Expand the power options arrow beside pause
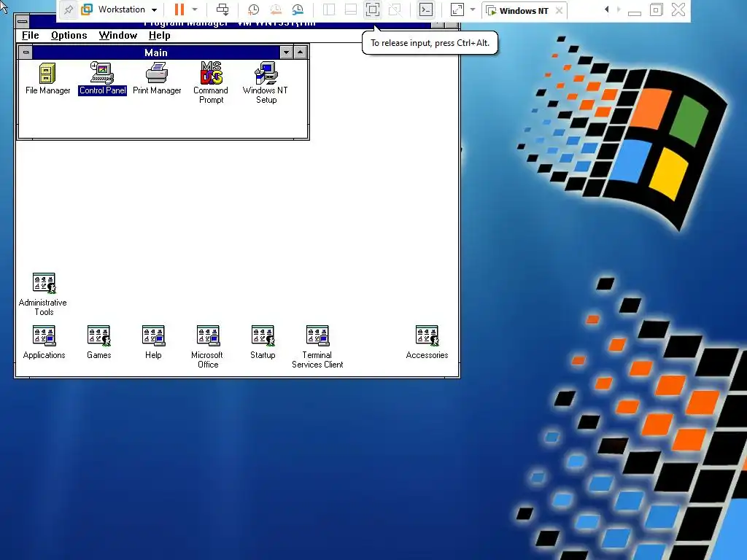This screenshot has height=560, width=747. click(195, 9)
